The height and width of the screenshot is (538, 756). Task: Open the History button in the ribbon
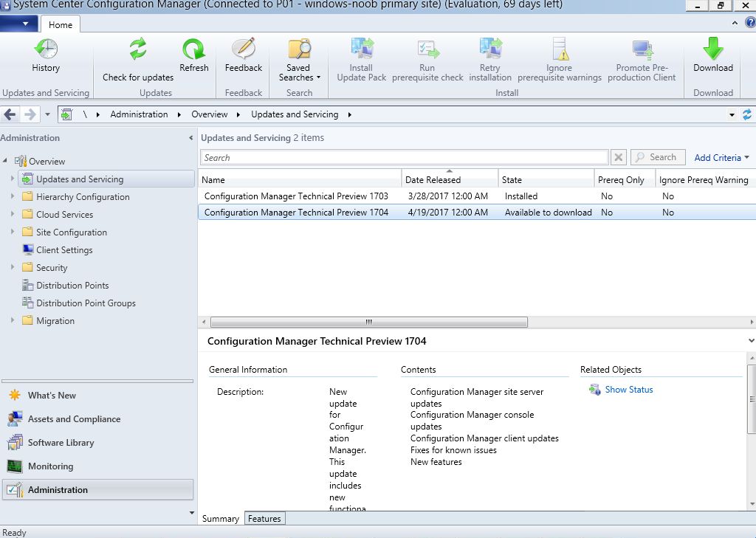click(46, 55)
